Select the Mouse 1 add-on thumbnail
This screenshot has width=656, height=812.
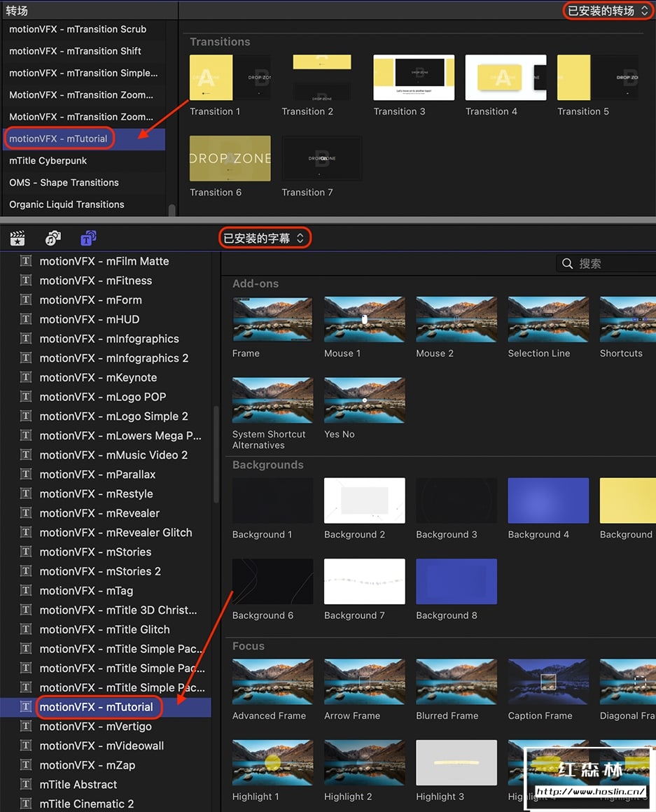[365, 319]
